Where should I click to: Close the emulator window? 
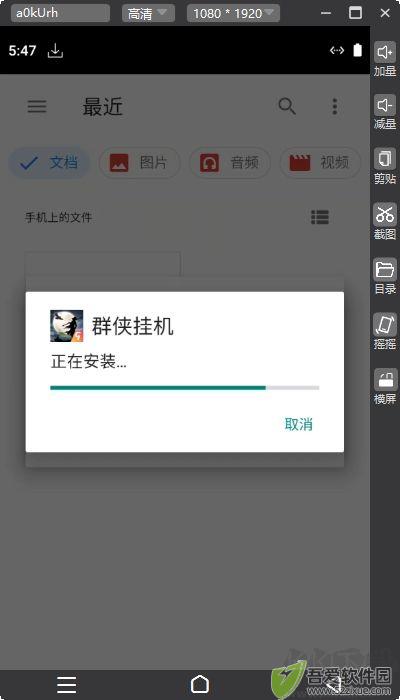385,13
